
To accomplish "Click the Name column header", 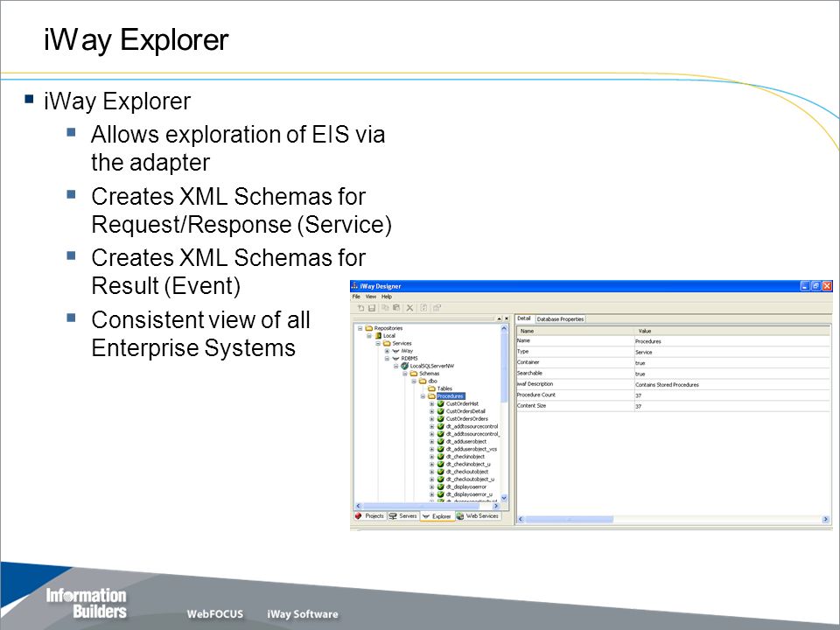I will coord(576,331).
